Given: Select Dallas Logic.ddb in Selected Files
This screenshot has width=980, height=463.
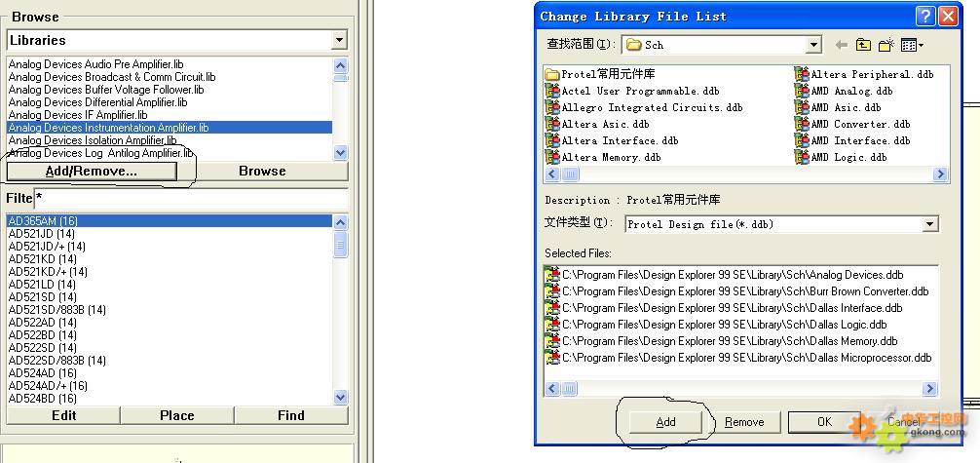Looking at the screenshot, I should 716,325.
